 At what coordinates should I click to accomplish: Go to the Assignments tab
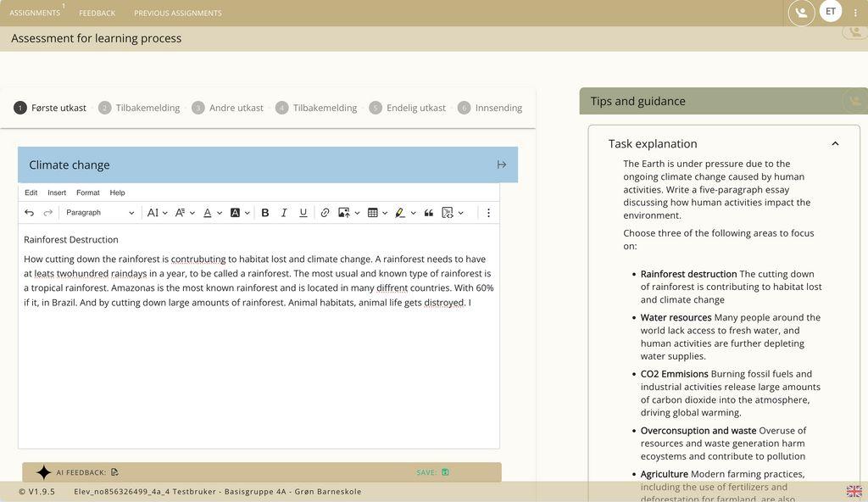tap(35, 13)
